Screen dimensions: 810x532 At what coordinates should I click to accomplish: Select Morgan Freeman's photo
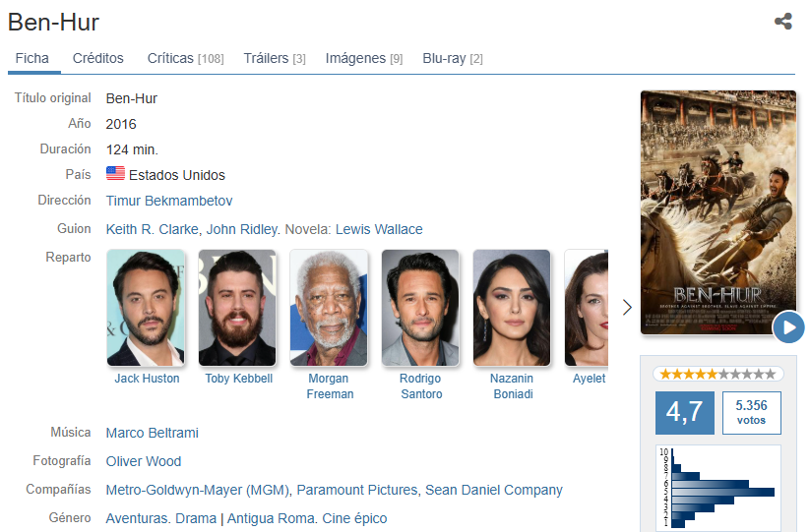(329, 308)
